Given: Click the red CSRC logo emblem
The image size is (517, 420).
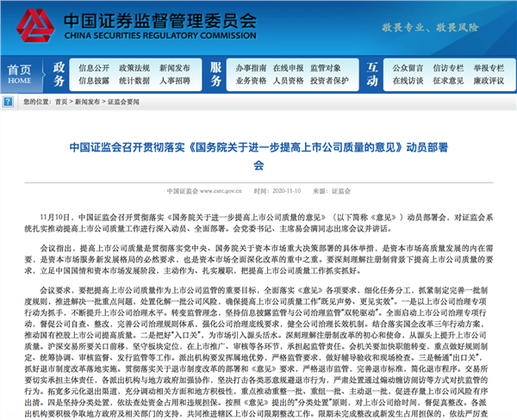Looking at the screenshot, I should tap(35, 26).
